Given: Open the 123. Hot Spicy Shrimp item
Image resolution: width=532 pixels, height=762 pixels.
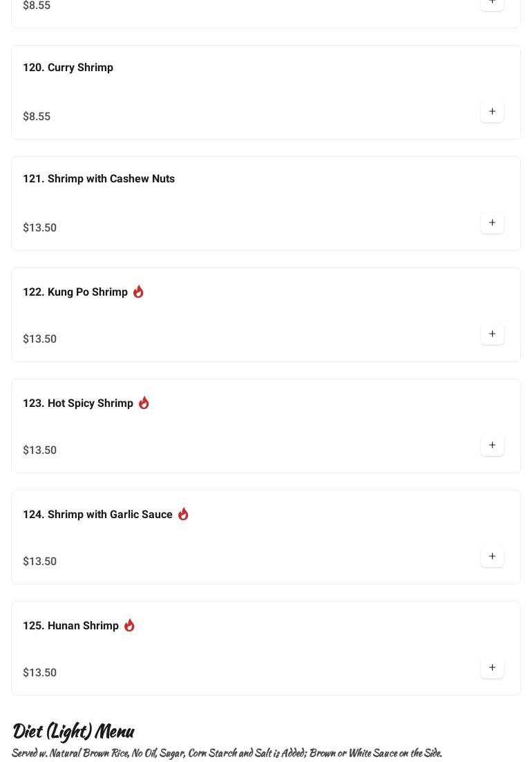Looking at the screenshot, I should [x=78, y=403].
